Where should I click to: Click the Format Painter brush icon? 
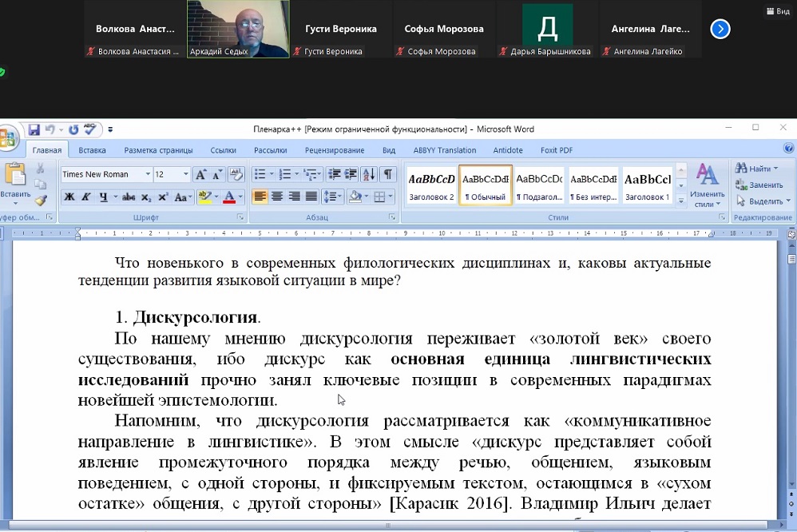click(40, 200)
